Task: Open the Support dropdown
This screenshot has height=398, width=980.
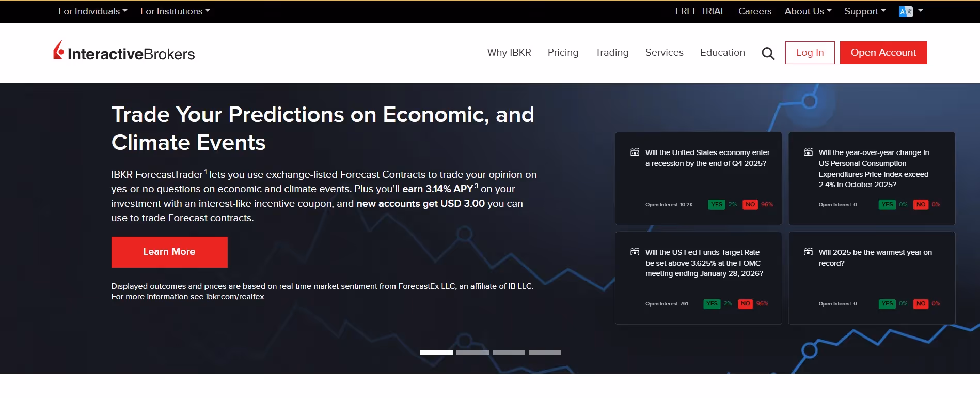Action: click(865, 11)
